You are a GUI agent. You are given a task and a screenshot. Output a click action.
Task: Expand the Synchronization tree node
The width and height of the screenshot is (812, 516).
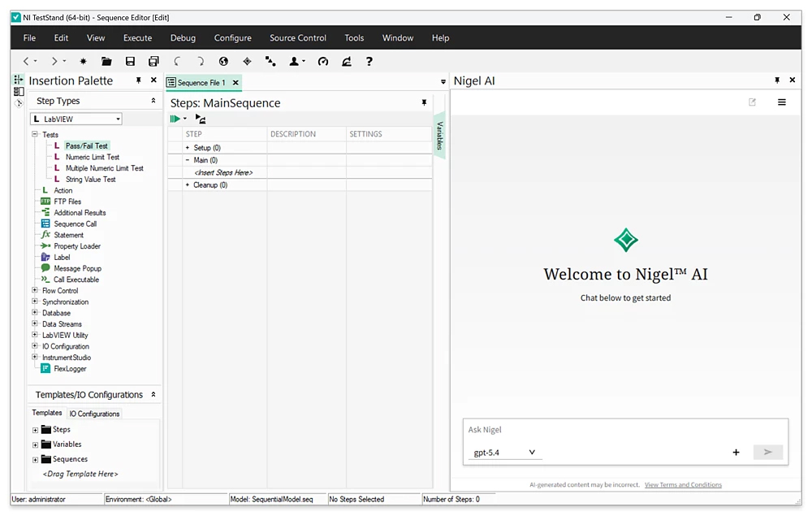click(x=35, y=301)
